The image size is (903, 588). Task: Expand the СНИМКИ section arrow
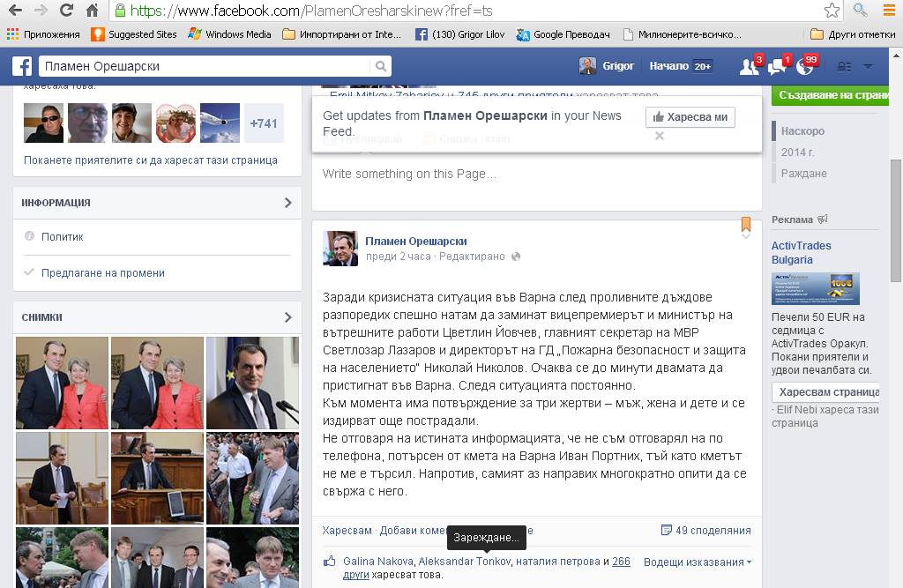[288, 317]
